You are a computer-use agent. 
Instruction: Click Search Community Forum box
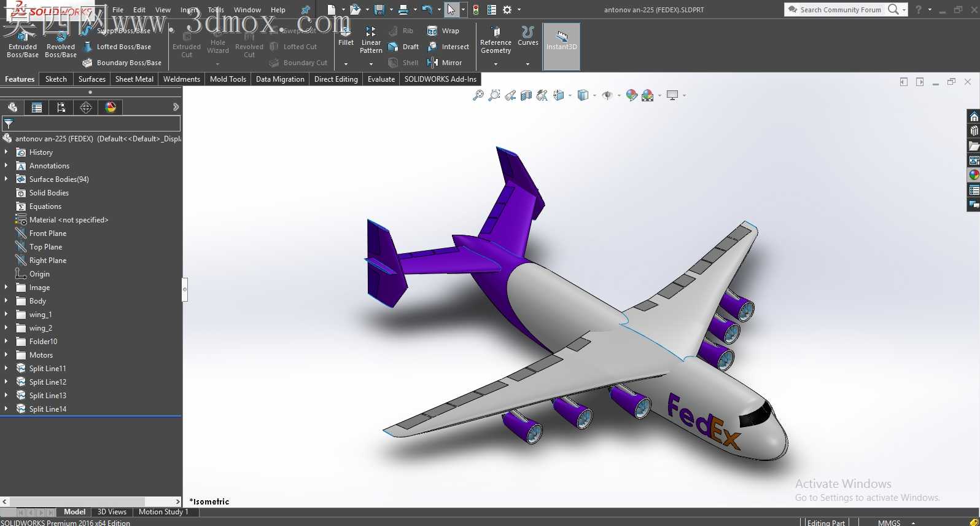[840, 10]
